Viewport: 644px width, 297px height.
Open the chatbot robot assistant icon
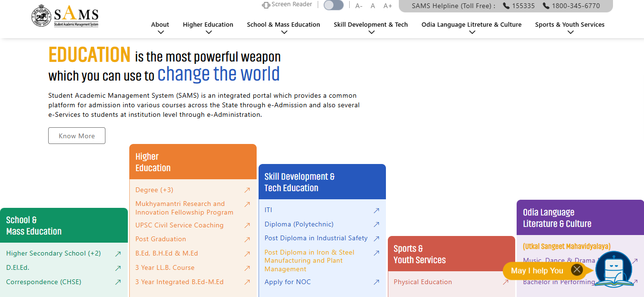tap(613, 269)
